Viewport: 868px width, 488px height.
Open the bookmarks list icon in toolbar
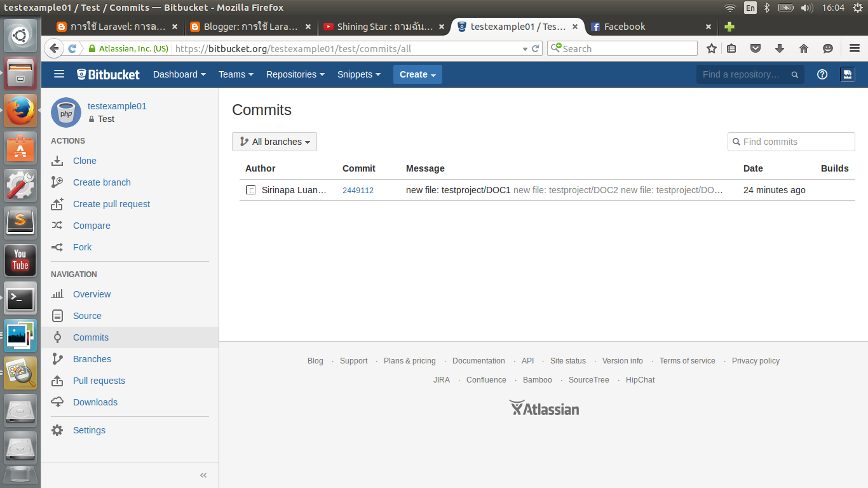[x=731, y=48]
